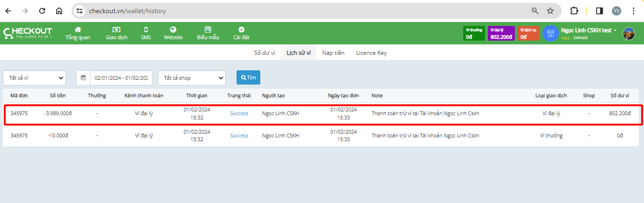Image resolution: width=644 pixels, height=203 pixels.
Task: Click the blue shop avatar icon
Action: coord(550,34)
